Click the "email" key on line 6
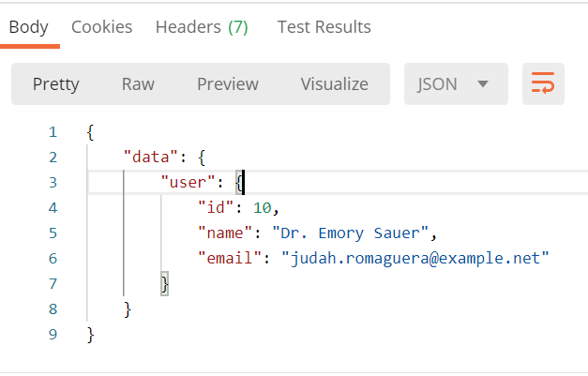 click(229, 258)
